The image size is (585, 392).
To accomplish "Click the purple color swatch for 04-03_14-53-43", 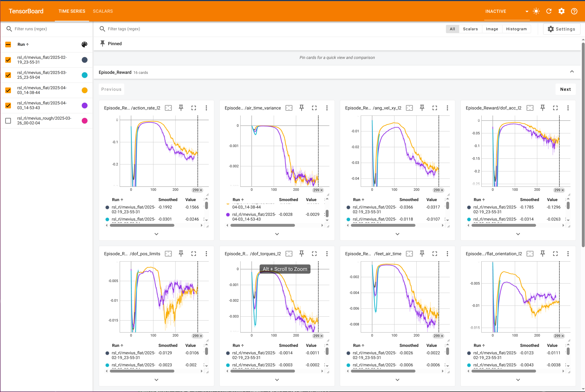I will 84,106.
